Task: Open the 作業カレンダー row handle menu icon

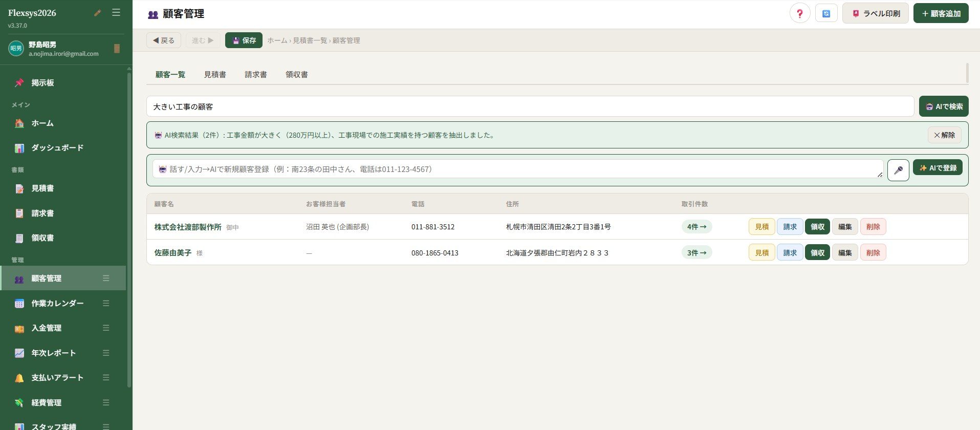Action: [106, 303]
